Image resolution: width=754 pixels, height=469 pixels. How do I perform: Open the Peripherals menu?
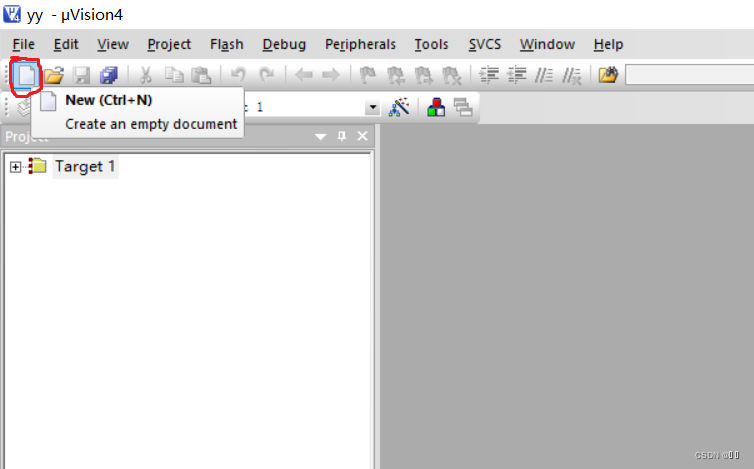[x=360, y=44]
